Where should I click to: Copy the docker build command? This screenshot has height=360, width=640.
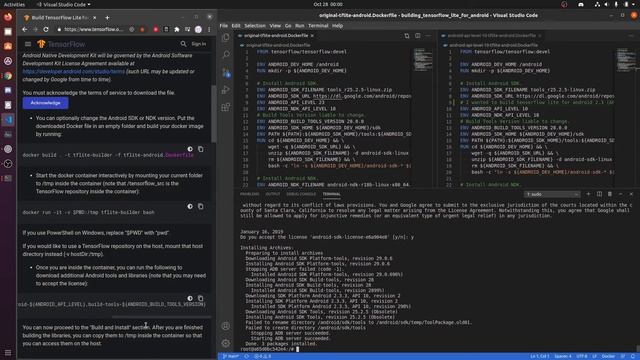[x=200, y=149]
